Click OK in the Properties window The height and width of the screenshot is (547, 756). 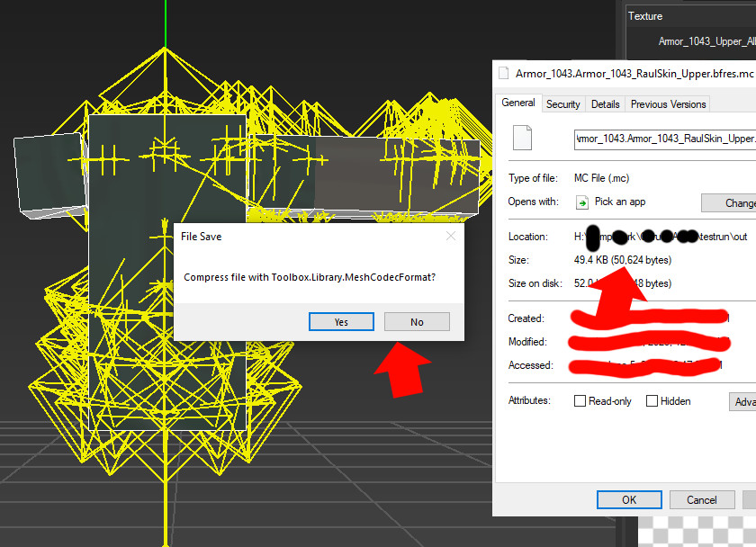629,499
